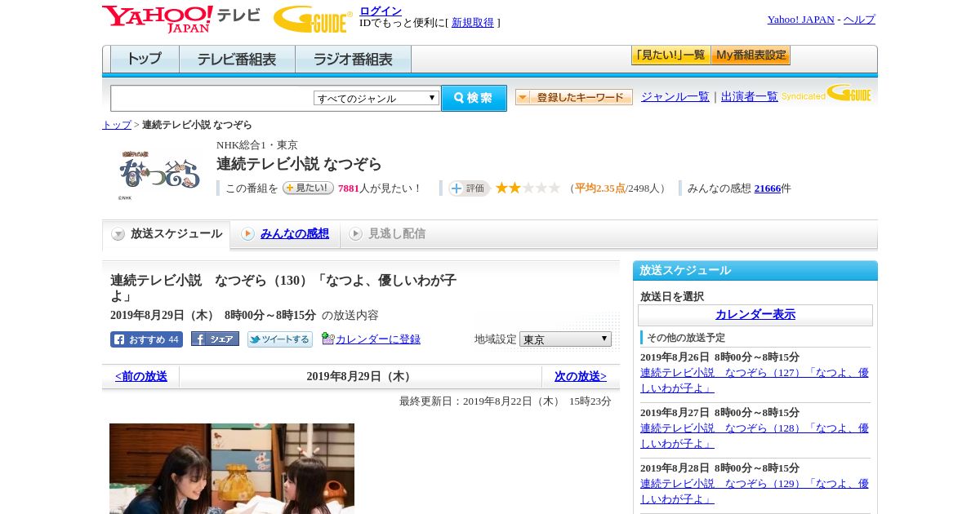The width and height of the screenshot is (980, 514).
Task: Open My番組表設定
Action: point(751,55)
